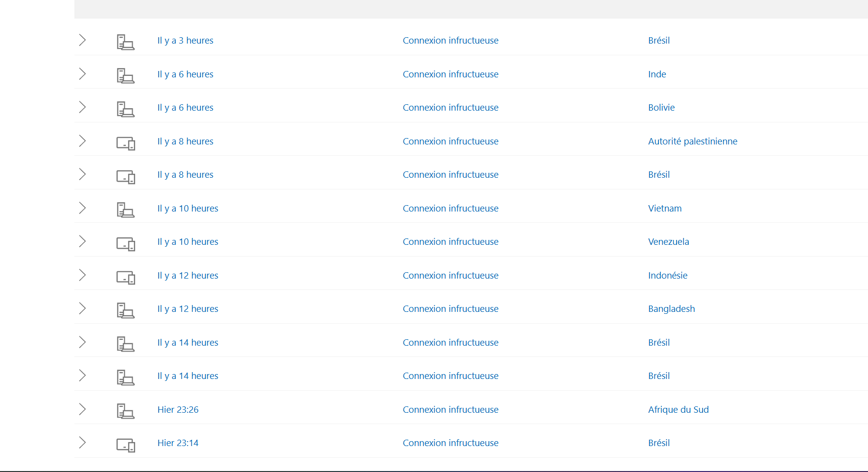The height and width of the screenshot is (472, 868).
Task: Click the 'Indonésie' country text
Action: tap(668, 276)
